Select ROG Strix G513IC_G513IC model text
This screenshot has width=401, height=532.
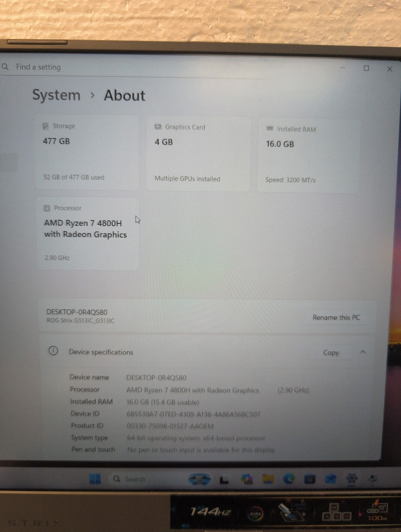pos(81,321)
